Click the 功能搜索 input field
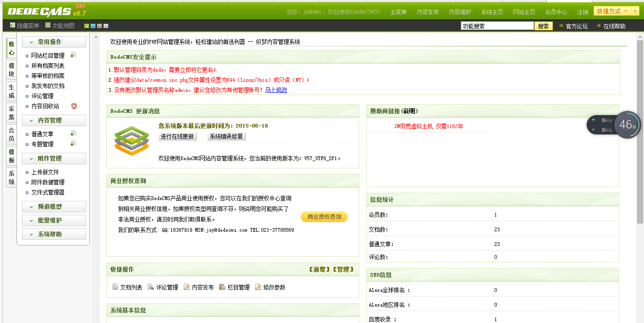This screenshot has width=644, height=323. tap(497, 26)
